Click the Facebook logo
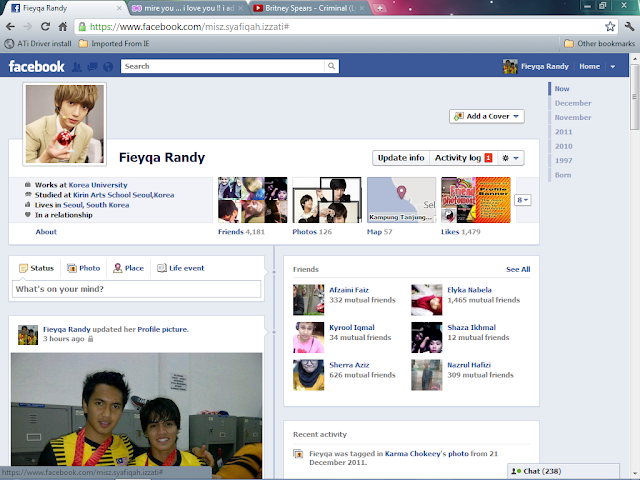The height and width of the screenshot is (480, 640). pos(36,67)
